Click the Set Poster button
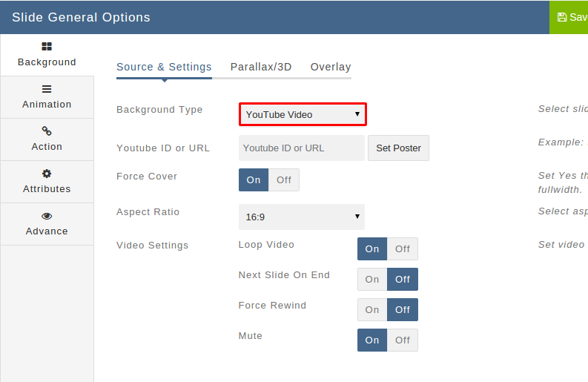Screen dimensions: 588x382 398,148
